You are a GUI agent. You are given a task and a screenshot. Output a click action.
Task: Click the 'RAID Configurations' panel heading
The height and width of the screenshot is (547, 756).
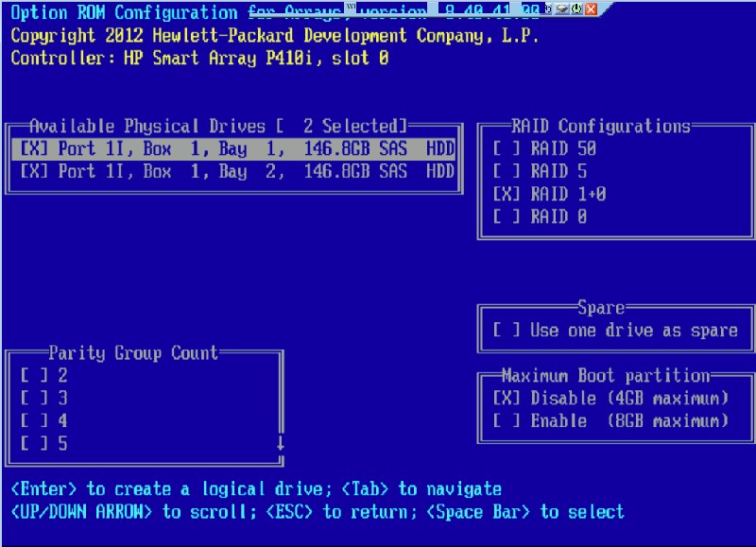(x=601, y=127)
